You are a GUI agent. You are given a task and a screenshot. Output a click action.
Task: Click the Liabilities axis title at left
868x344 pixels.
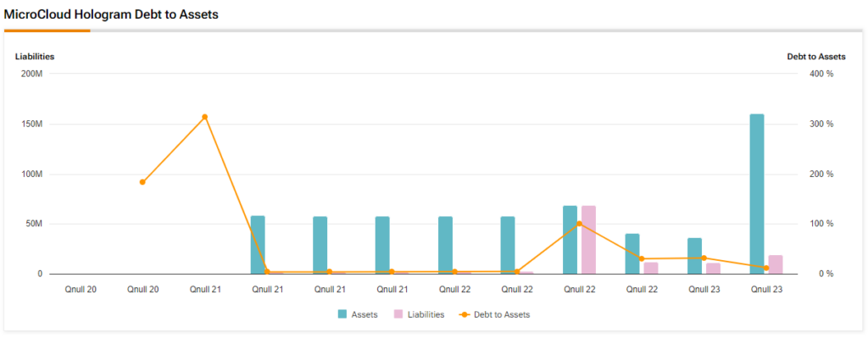pos(34,57)
